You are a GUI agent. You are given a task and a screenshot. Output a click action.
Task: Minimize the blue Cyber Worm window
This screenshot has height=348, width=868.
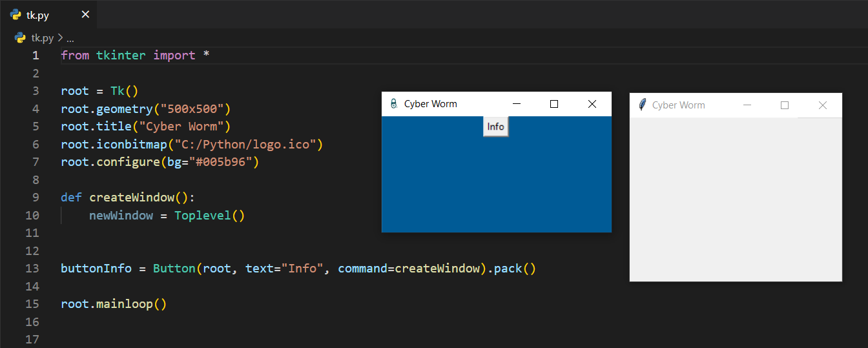pos(516,104)
